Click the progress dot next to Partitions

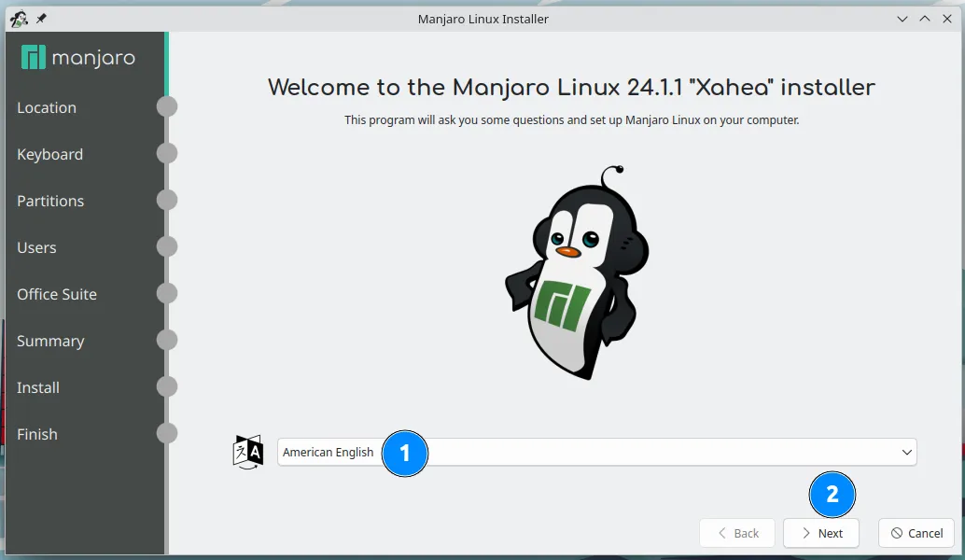(x=167, y=200)
